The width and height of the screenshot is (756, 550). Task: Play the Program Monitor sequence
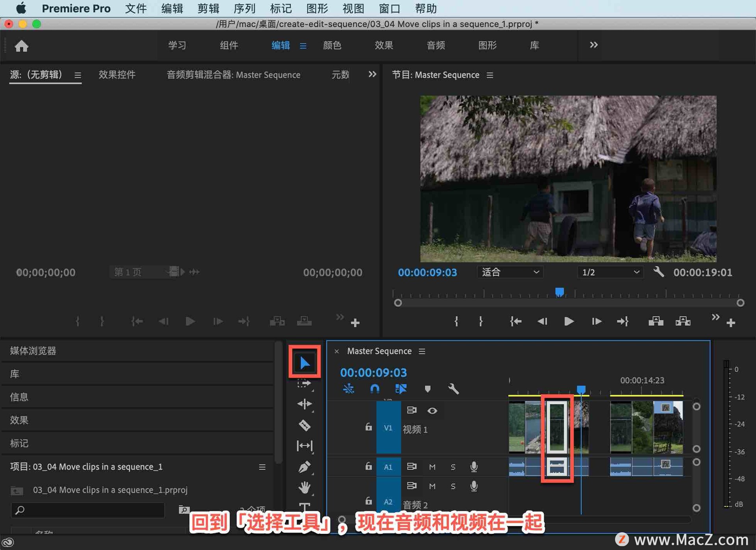[569, 322]
